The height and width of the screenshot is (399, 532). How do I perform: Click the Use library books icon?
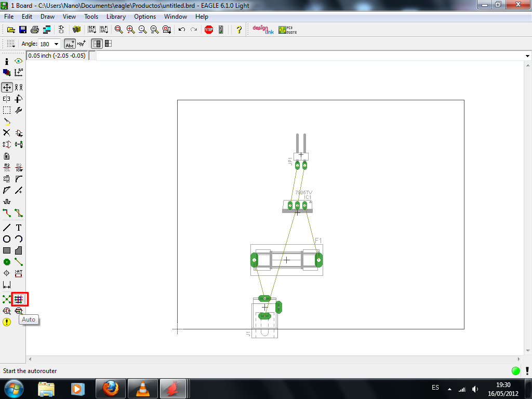tap(77, 30)
